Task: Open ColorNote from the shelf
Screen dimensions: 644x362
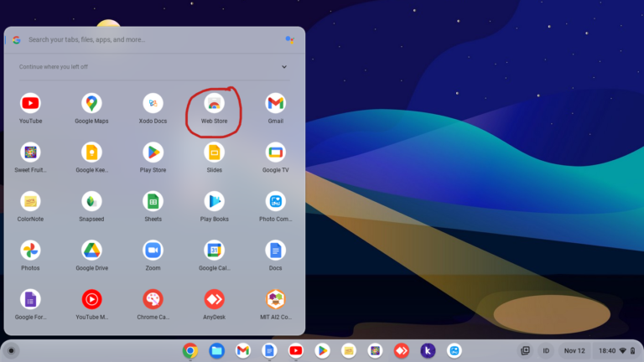Action: click(x=349, y=350)
